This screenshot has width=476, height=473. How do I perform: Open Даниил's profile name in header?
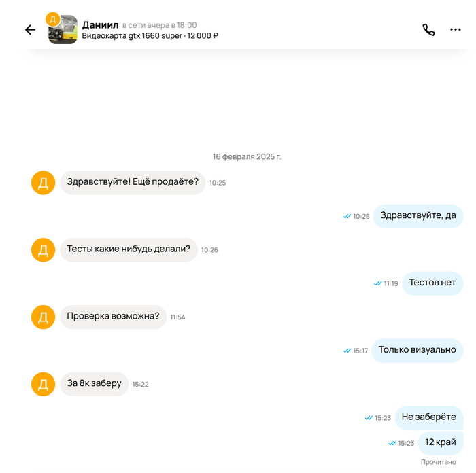(x=100, y=24)
